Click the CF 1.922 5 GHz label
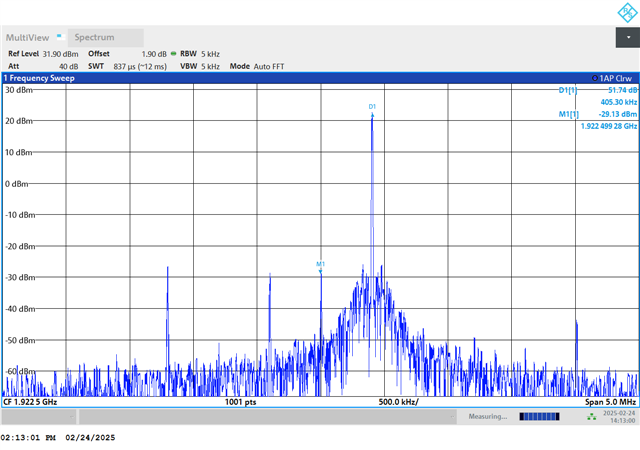640x450 pixels. click(30, 402)
